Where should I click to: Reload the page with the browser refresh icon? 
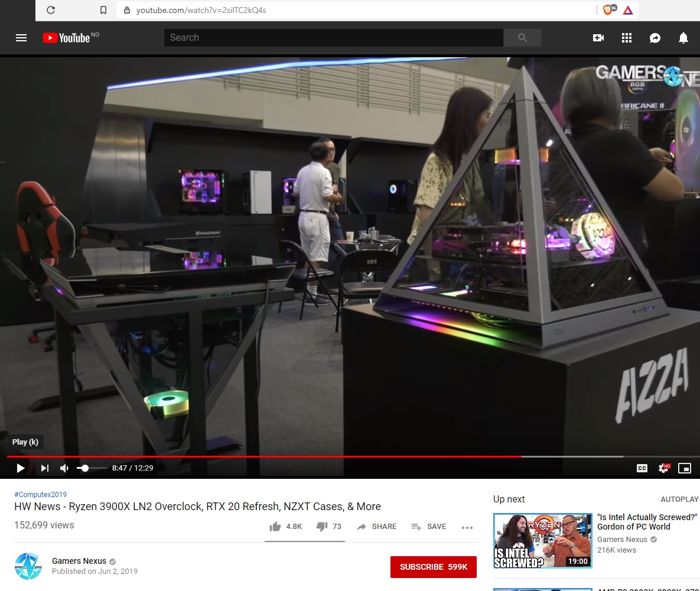[x=51, y=10]
